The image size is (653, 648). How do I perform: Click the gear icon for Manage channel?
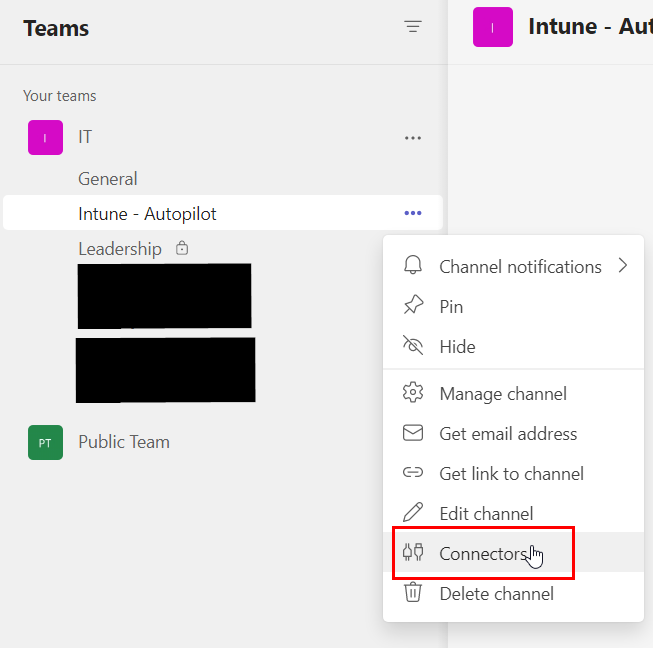413,393
